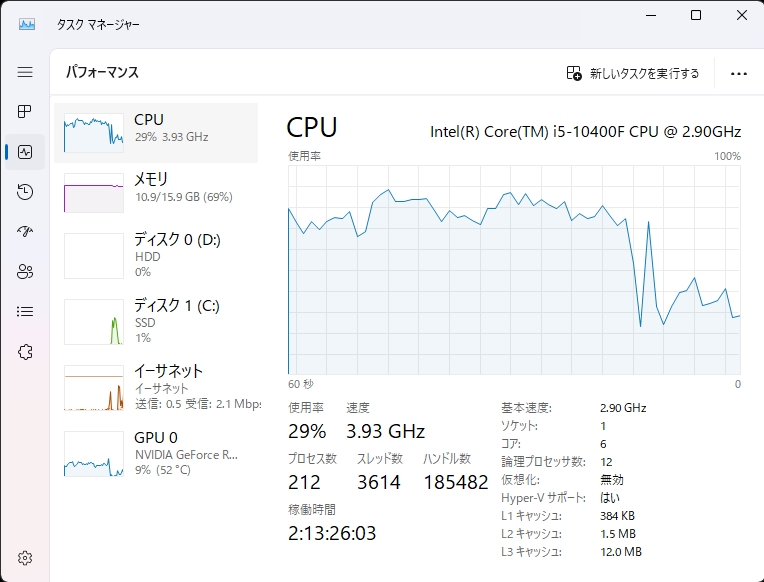Click the メモリ mini graph thumbnail
Viewport: 764px width, 582px height.
[x=93, y=193]
